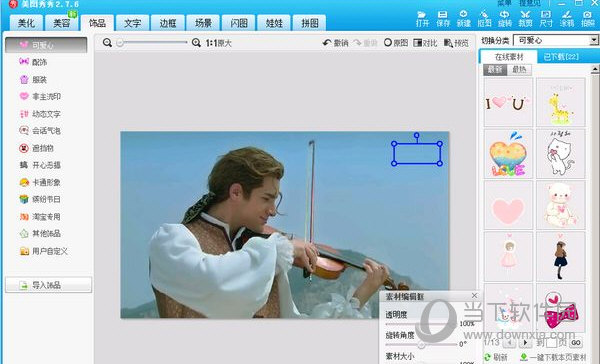Viewport: 600px width, 364px height.
Task: Choose the 遮挡物 cover-up category
Action: click(x=36, y=148)
